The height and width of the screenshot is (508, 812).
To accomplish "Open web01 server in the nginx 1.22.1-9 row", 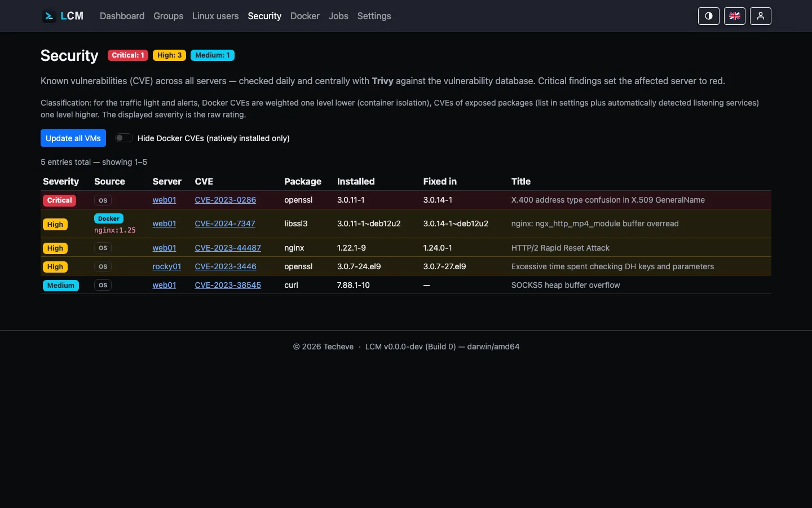I will point(164,248).
